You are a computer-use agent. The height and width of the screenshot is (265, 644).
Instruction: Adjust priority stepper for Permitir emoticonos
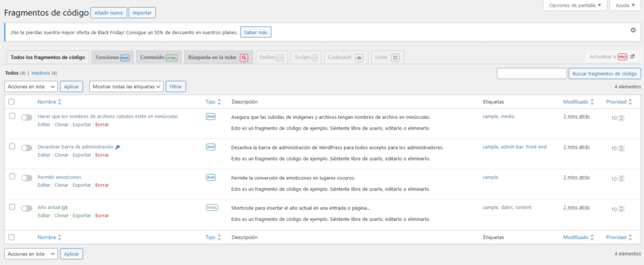(x=621, y=179)
